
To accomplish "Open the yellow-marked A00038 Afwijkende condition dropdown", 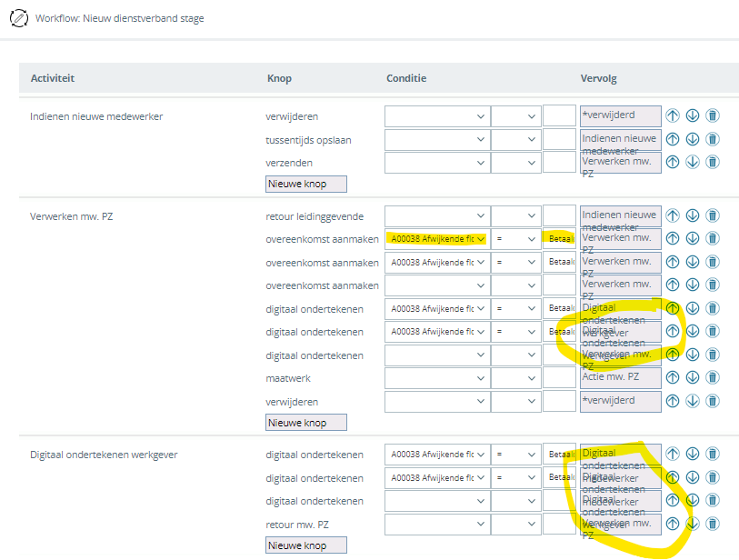I will pos(437,239).
